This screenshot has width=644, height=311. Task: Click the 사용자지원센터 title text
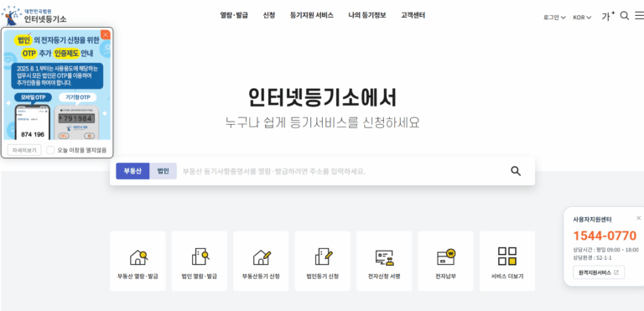coord(592,220)
